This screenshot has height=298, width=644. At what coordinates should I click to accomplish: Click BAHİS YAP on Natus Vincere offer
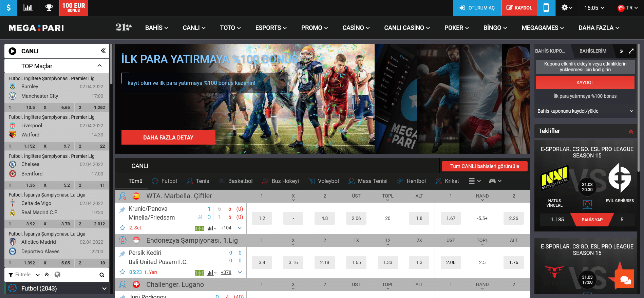[592, 220]
